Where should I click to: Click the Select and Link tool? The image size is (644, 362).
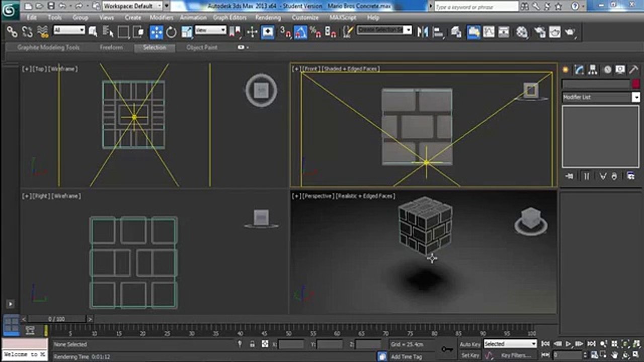[12, 32]
